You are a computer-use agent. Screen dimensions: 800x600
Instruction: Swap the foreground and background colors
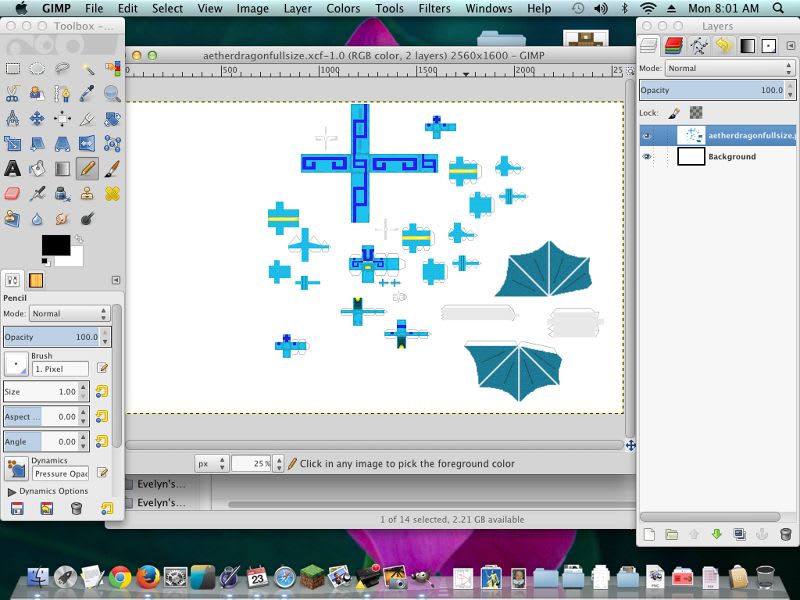tap(79, 239)
